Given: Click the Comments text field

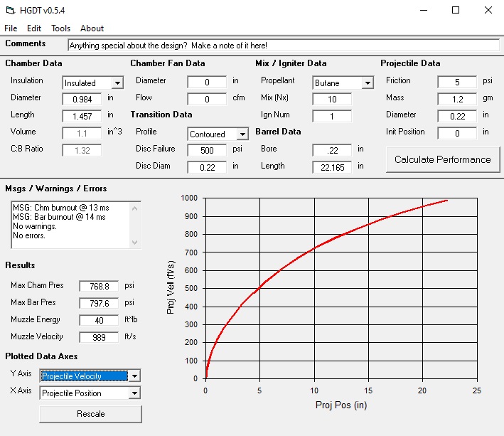Looking at the screenshot, I should [284, 45].
